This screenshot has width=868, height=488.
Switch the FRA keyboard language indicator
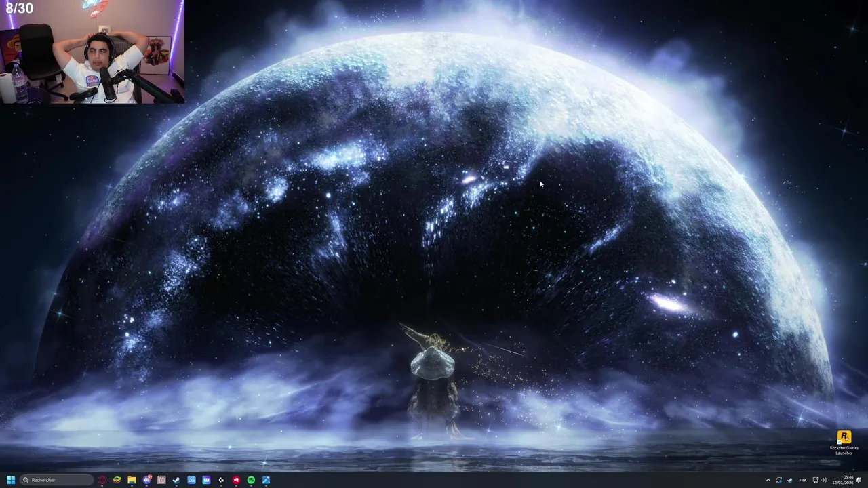point(803,480)
